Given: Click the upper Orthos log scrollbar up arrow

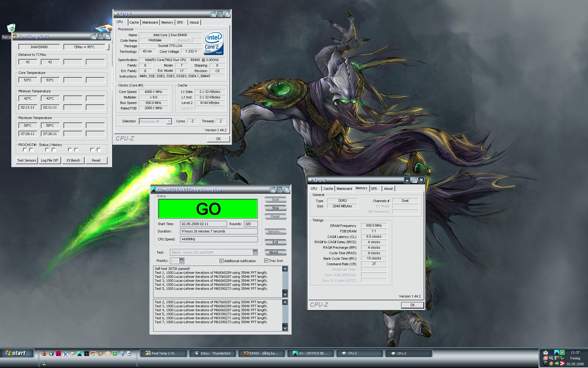Looking at the screenshot, I should tap(285, 269).
